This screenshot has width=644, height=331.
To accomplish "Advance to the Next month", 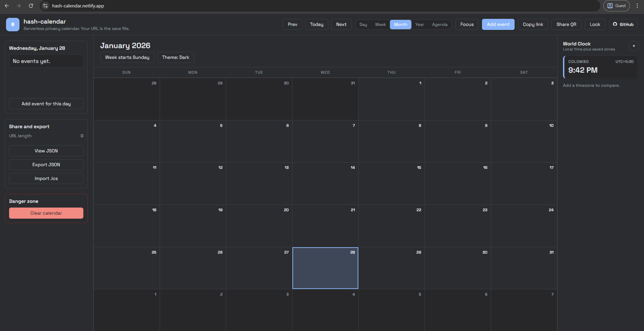I will [341, 25].
